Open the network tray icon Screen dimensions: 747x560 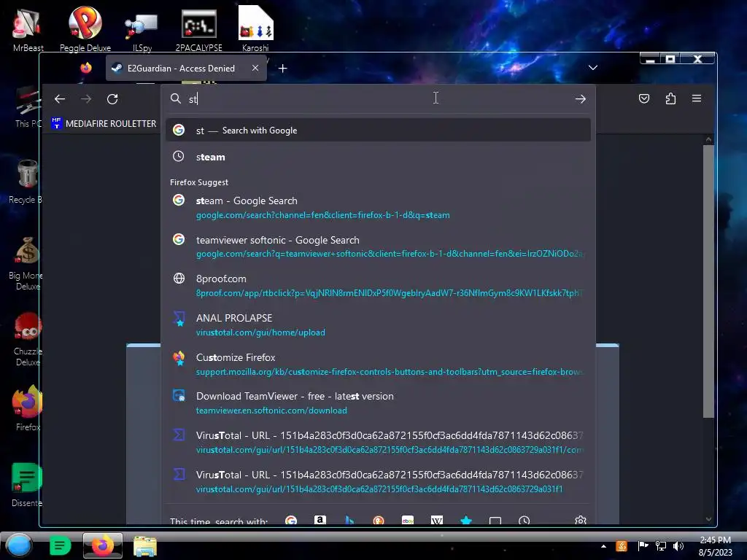[661, 546]
